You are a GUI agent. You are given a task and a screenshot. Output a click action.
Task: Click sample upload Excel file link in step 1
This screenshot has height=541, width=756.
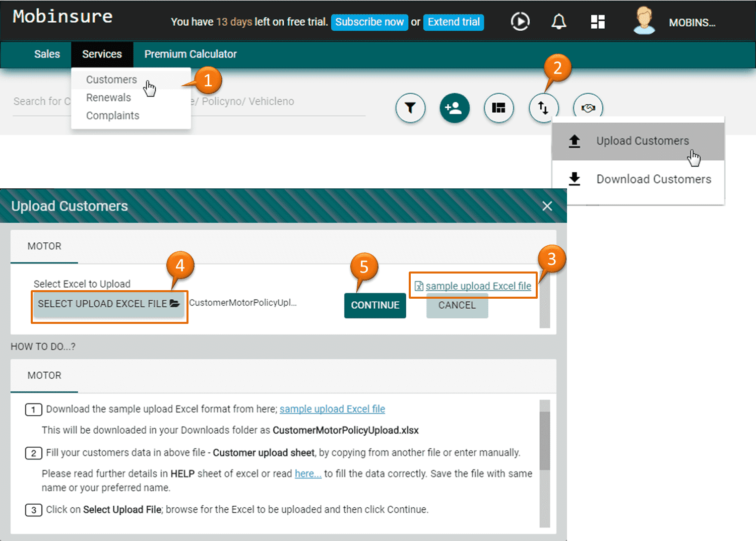[332, 409]
